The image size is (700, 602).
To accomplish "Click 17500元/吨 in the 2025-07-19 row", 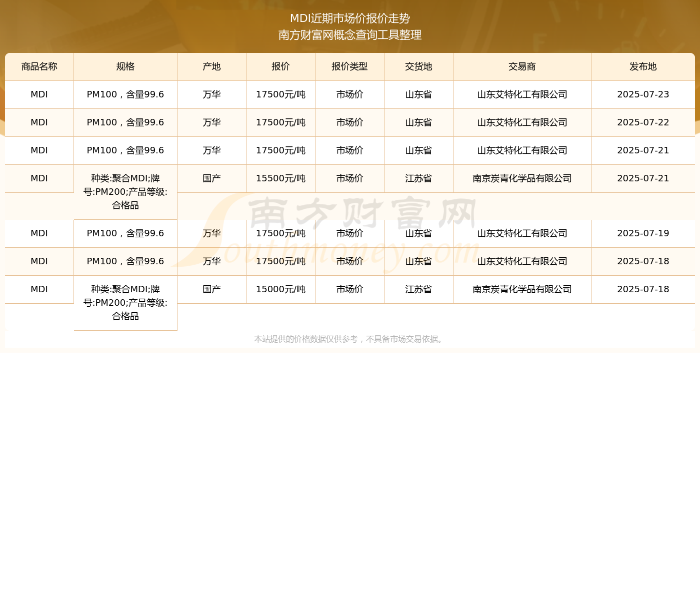I will (281, 233).
